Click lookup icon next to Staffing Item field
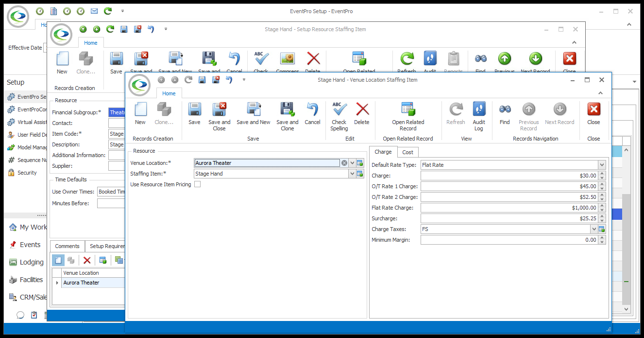Viewport: 644px width, 338px height. (x=360, y=174)
